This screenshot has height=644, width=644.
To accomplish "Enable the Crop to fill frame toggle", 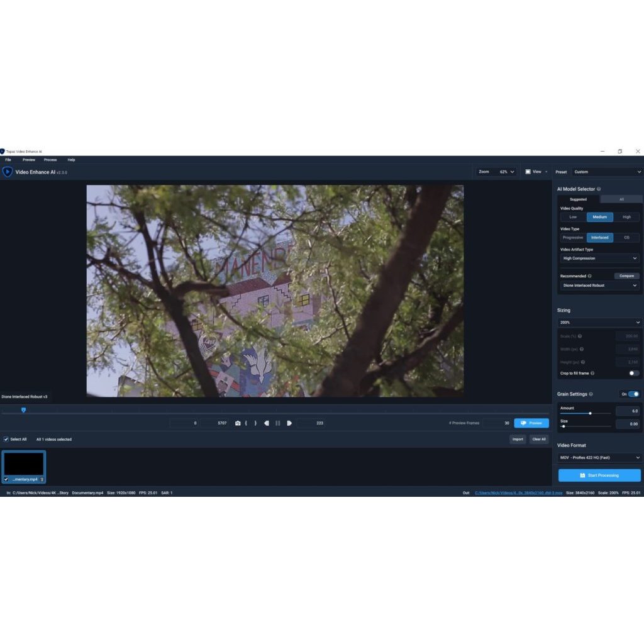I will click(x=634, y=373).
